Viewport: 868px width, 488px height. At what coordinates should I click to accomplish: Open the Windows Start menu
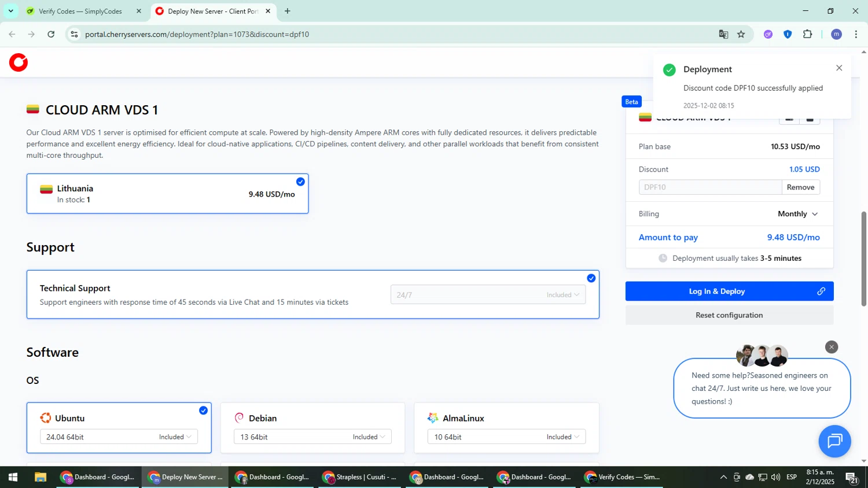click(13, 477)
